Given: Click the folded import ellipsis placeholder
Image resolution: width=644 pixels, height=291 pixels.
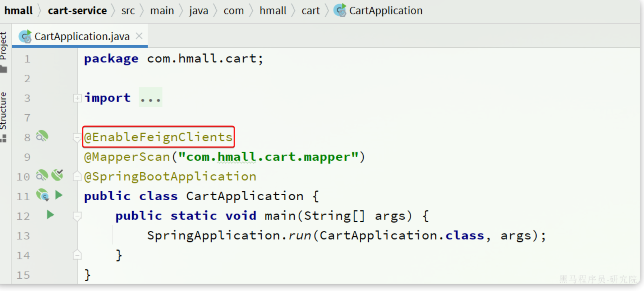Looking at the screenshot, I should pyautogui.click(x=151, y=98).
